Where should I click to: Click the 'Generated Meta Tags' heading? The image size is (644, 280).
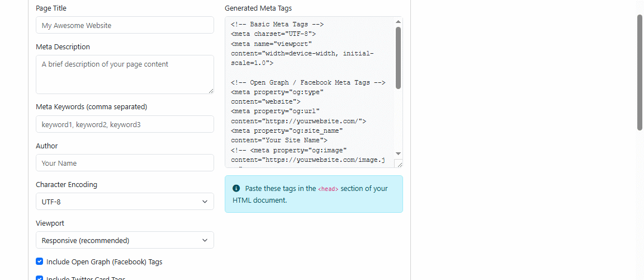coord(258,8)
